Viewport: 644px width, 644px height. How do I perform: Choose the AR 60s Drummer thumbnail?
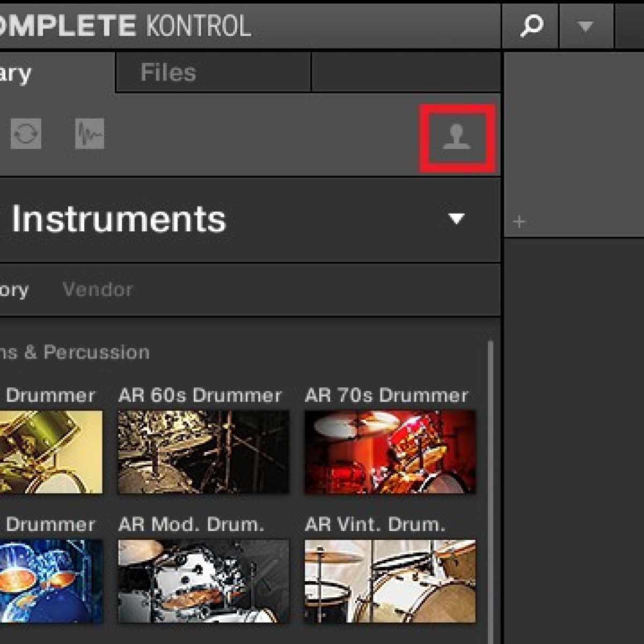tap(203, 452)
